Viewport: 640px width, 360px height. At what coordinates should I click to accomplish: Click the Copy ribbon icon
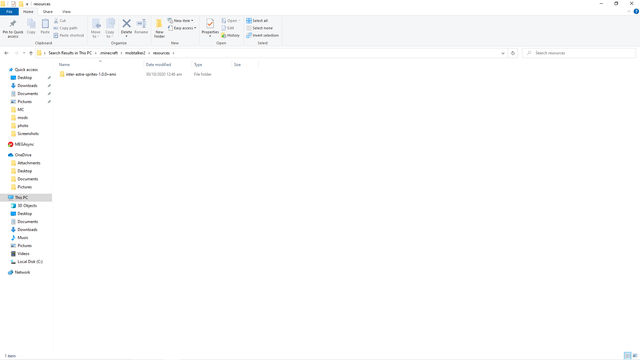[31, 27]
